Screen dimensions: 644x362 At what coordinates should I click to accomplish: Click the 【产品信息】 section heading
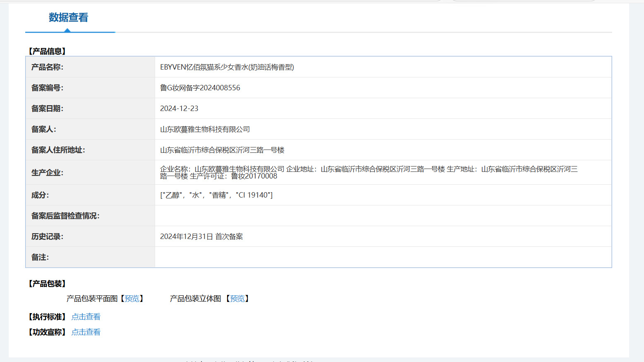47,51
